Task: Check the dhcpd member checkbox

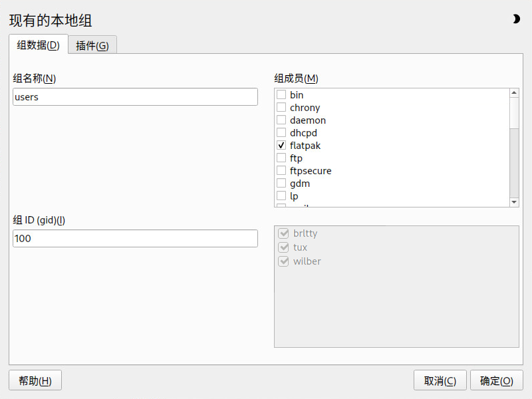Action: click(281, 133)
